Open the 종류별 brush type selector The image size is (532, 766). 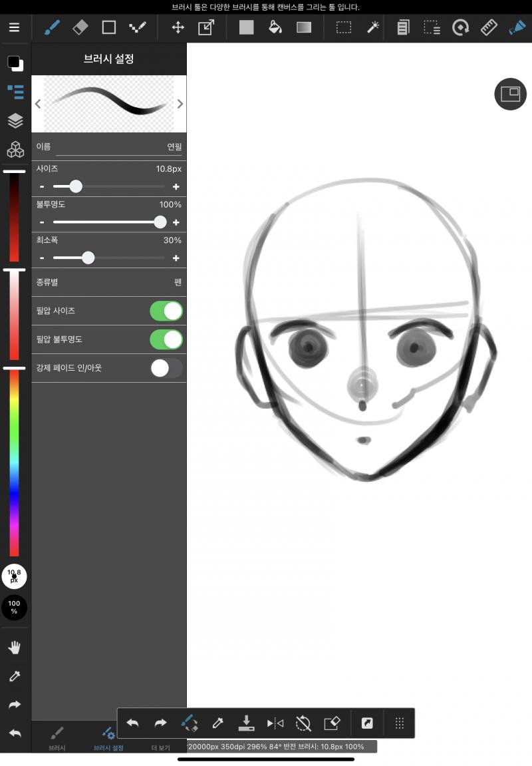coord(109,282)
